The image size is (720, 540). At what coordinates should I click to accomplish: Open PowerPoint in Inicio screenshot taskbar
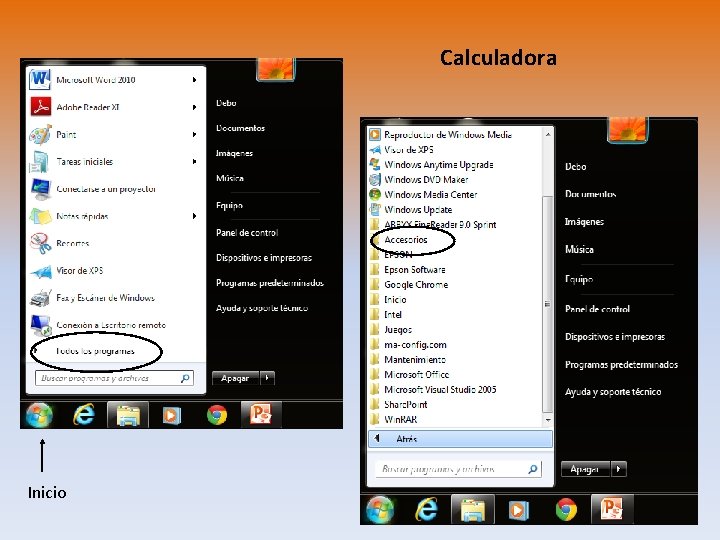261,414
